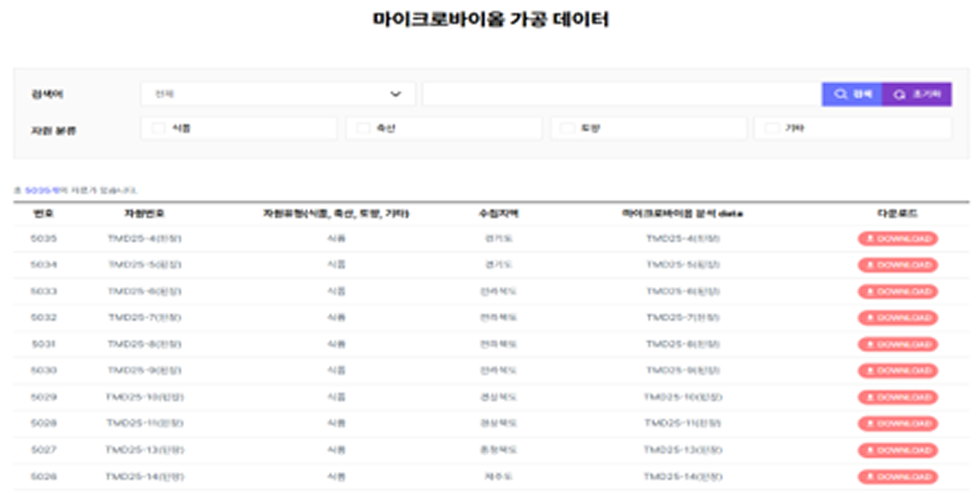
Task: Download data for row 5035
Action: click(897, 239)
